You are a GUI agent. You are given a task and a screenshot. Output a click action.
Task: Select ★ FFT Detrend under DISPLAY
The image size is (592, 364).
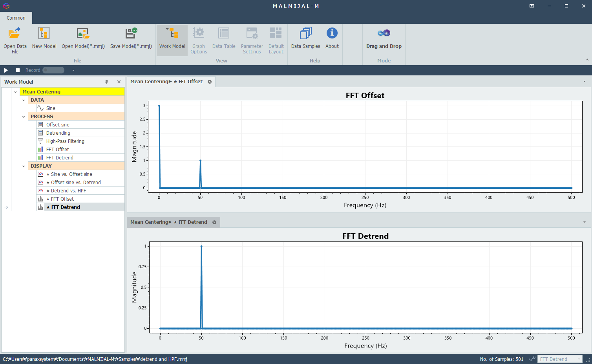[x=80, y=207]
